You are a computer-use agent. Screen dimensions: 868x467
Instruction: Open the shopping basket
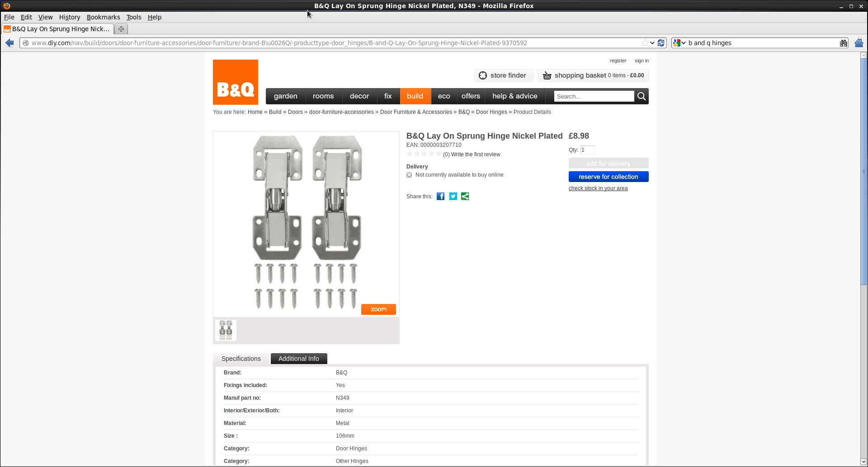click(593, 75)
